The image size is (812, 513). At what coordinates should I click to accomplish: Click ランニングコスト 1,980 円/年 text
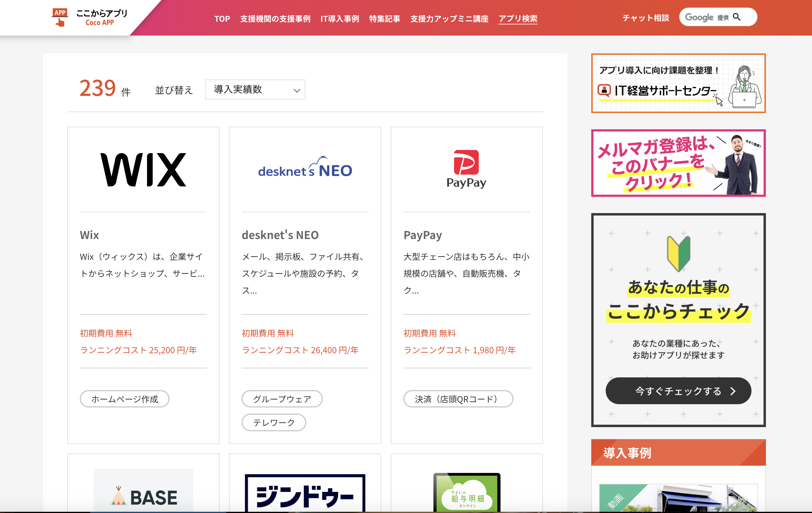[460, 350]
